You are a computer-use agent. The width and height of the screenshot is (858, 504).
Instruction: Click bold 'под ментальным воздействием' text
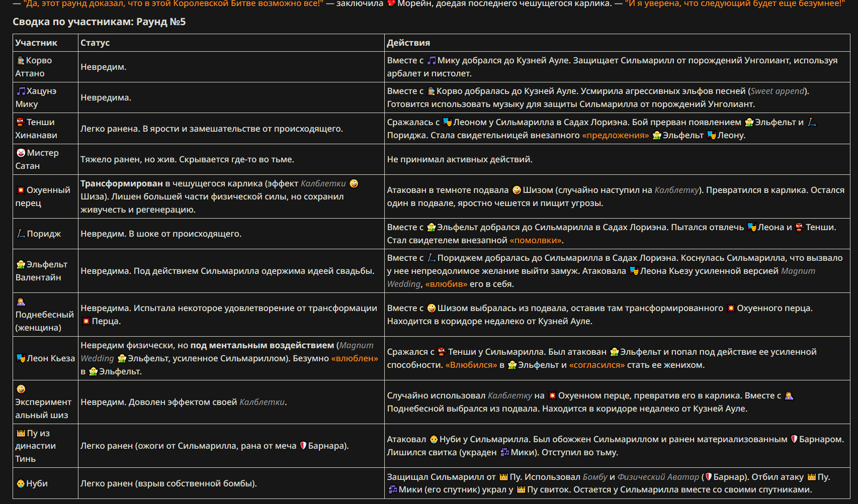[262, 345]
